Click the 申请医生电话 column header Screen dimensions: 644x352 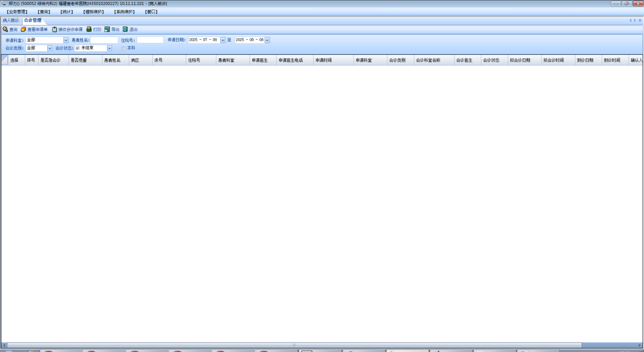click(x=295, y=60)
